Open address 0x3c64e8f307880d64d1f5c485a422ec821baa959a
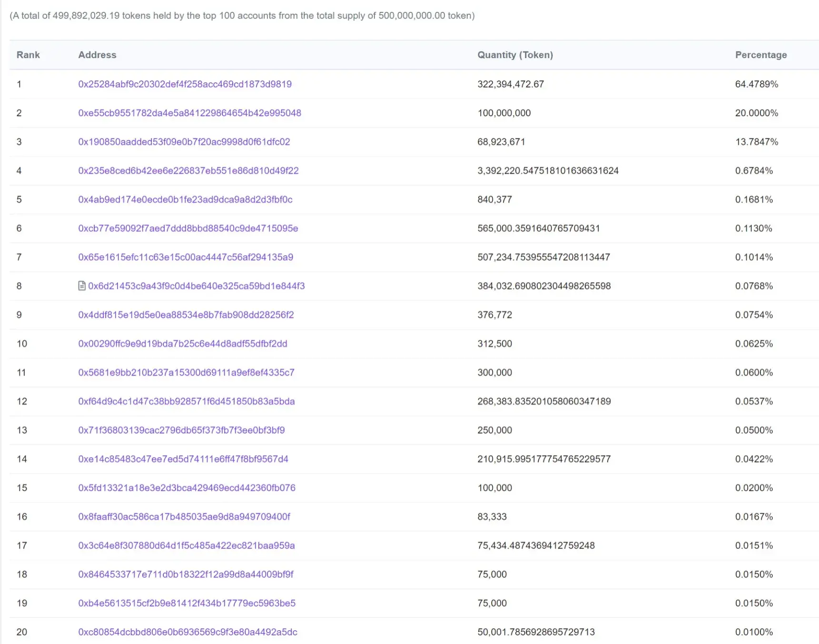The width and height of the screenshot is (819, 644). [x=187, y=545]
